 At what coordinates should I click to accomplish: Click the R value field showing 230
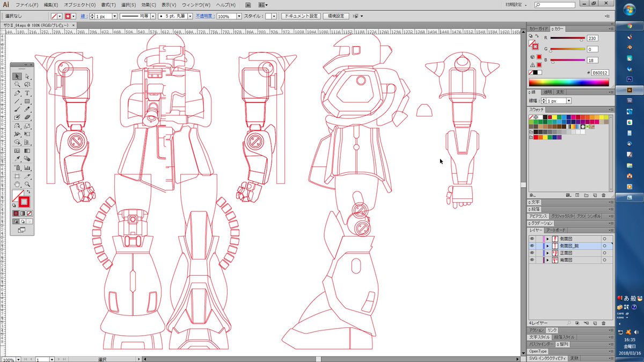[x=592, y=39]
